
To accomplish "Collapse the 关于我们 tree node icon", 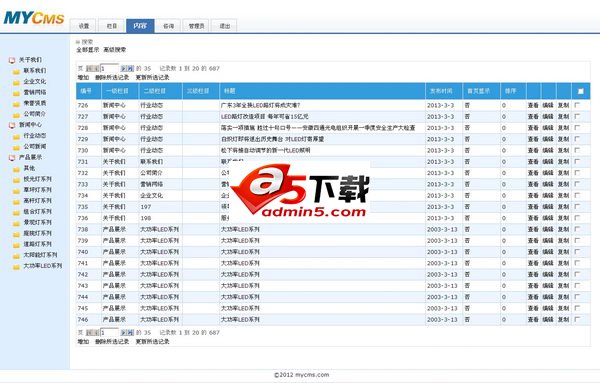I will pos(12,60).
